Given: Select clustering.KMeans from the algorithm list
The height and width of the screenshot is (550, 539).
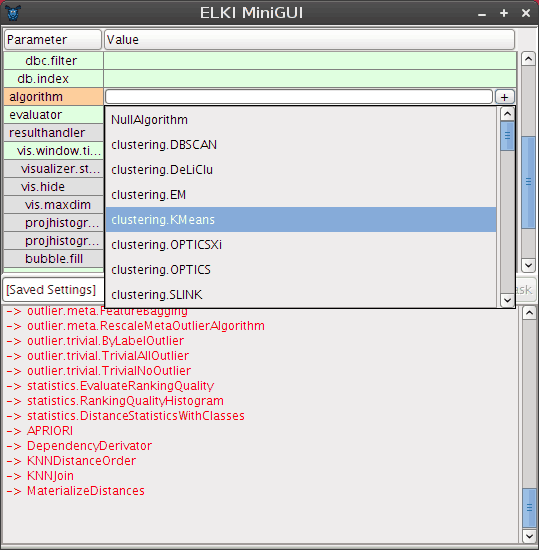Looking at the screenshot, I should point(301,220).
